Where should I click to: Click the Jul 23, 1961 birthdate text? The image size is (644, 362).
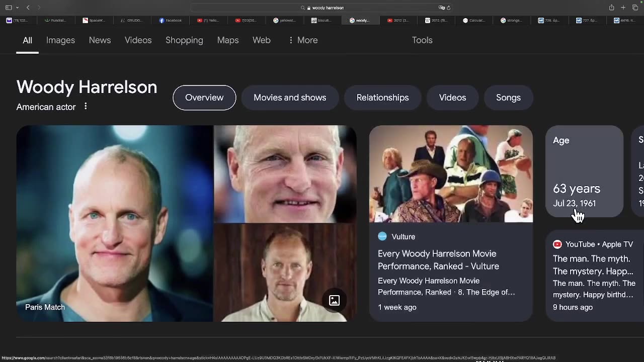(x=574, y=203)
